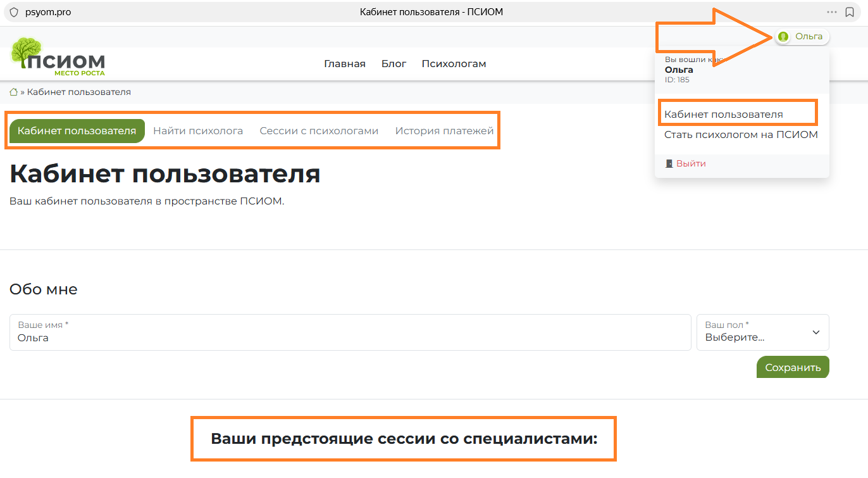The width and height of the screenshot is (868, 478).
Task: Go home via breadcrumb house icon
Action: [13, 92]
